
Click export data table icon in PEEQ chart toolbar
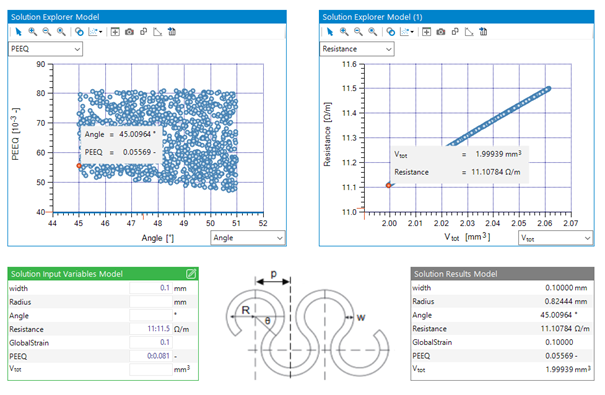172,32
